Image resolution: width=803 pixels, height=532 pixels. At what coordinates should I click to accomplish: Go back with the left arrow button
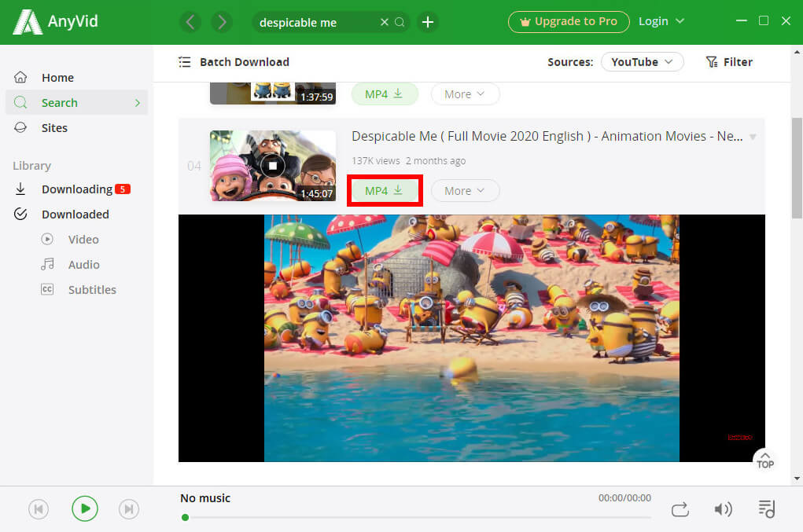[x=190, y=22]
